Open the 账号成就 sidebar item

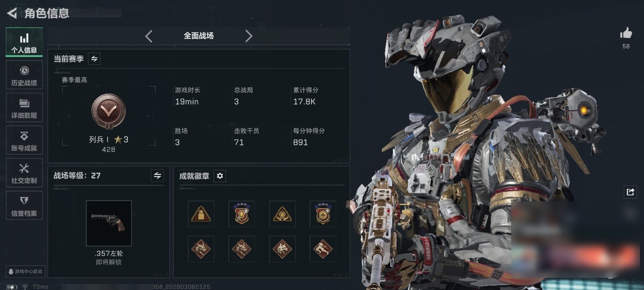click(x=24, y=141)
